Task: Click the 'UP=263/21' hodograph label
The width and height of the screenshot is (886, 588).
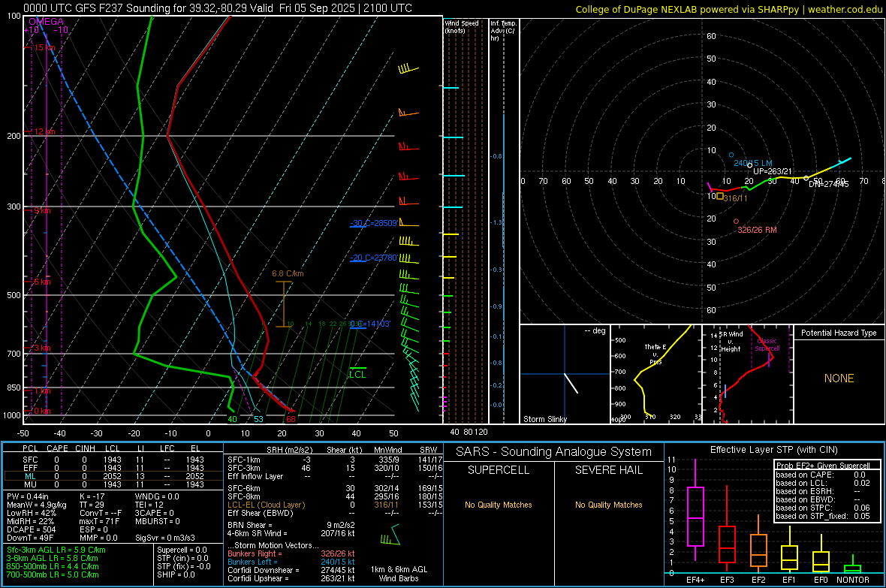Action: click(x=773, y=171)
